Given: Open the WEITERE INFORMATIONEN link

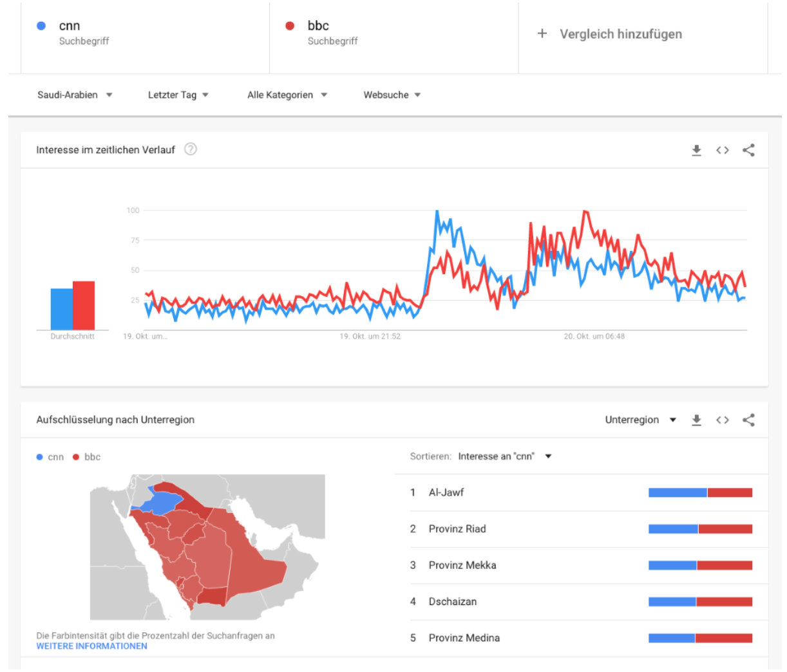Looking at the screenshot, I should (x=91, y=646).
